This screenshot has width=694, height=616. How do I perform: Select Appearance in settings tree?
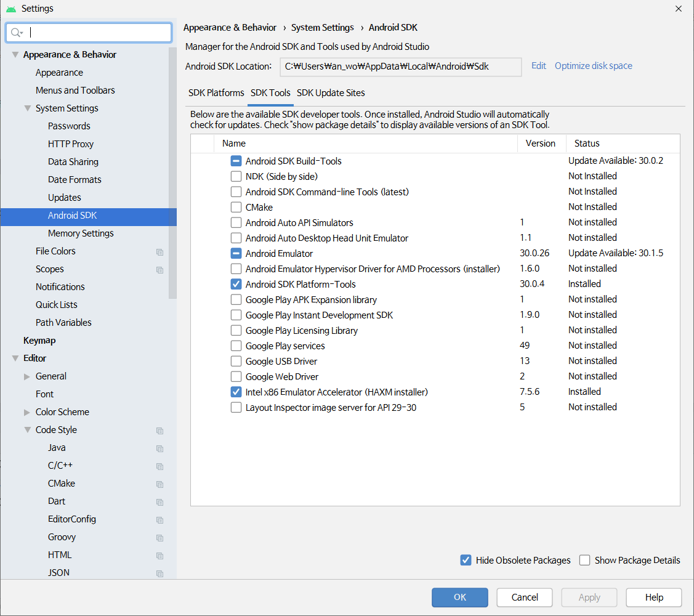tap(59, 73)
